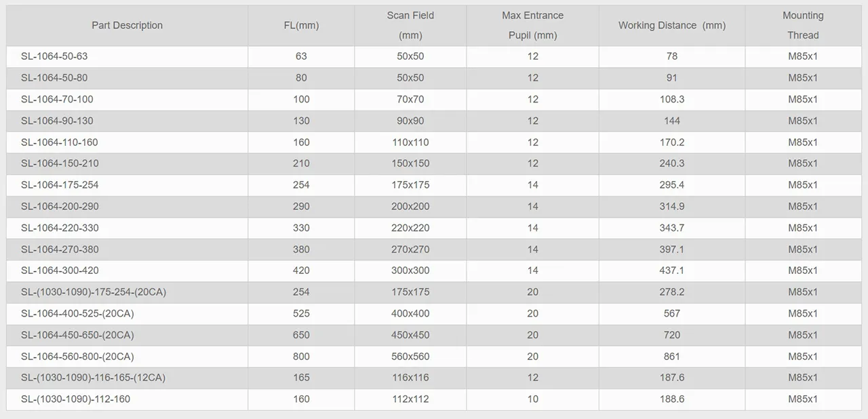868x419 pixels.
Task: Select part SL-1064-70-100
Action: (57, 99)
